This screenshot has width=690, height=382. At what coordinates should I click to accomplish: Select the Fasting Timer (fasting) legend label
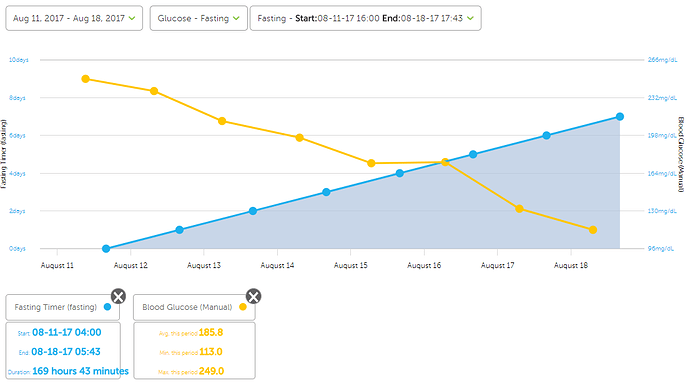click(55, 307)
